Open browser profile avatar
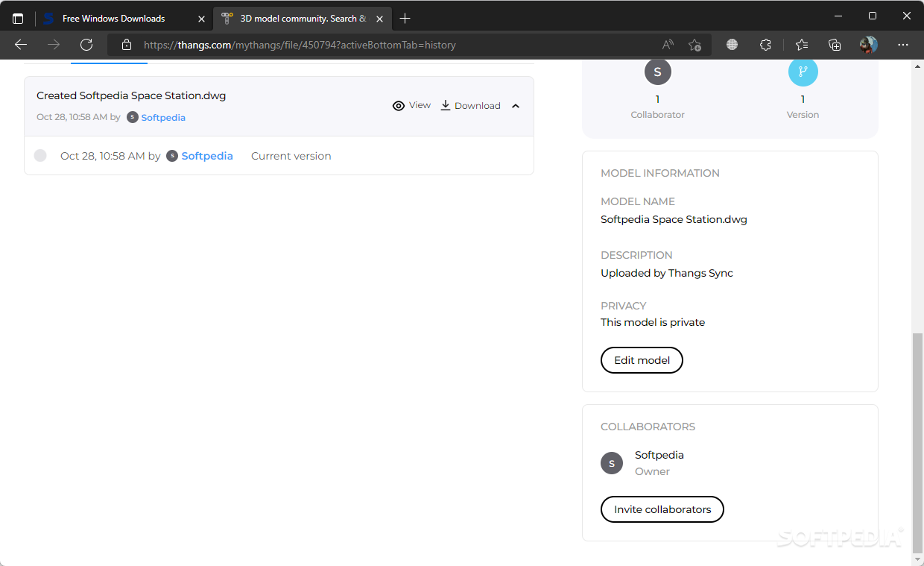The height and width of the screenshot is (566, 924). (868, 45)
